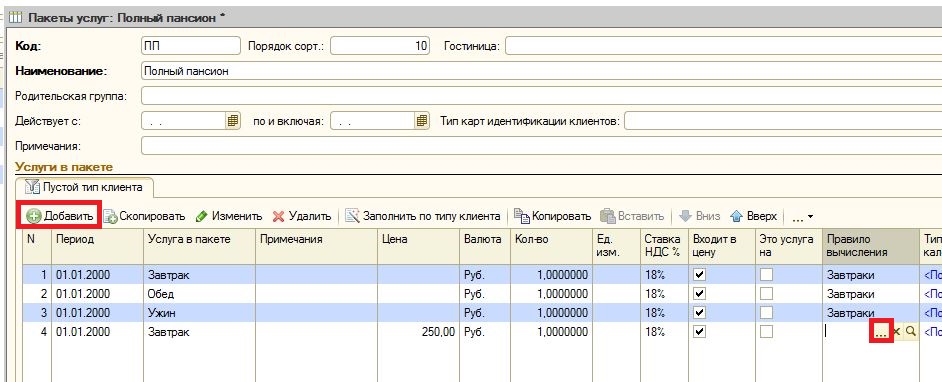Toggle Это услуга на checkbox in row 1

tap(766, 275)
